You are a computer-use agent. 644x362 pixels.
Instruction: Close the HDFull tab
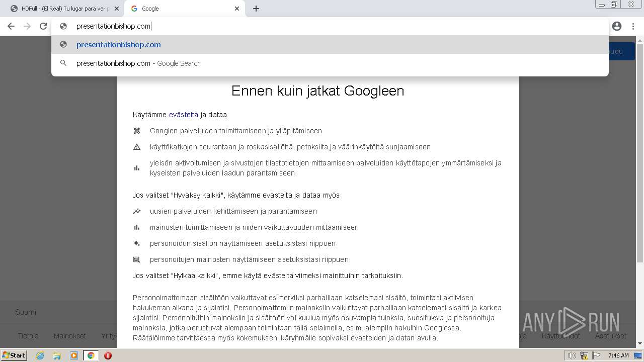coord(117,9)
